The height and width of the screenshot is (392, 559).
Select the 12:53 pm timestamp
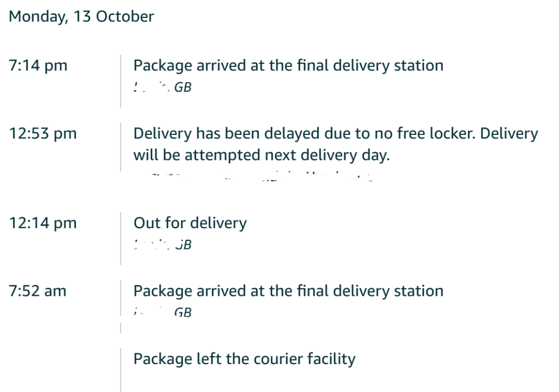coord(43,133)
